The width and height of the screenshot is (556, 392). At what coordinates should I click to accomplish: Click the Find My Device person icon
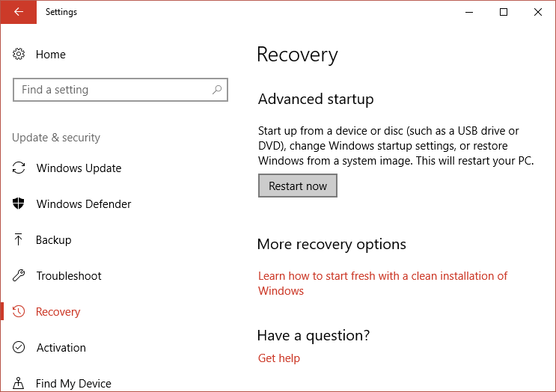click(x=19, y=383)
